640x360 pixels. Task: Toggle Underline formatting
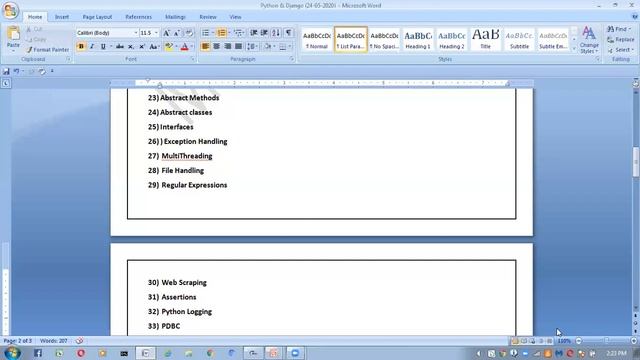pos(103,47)
